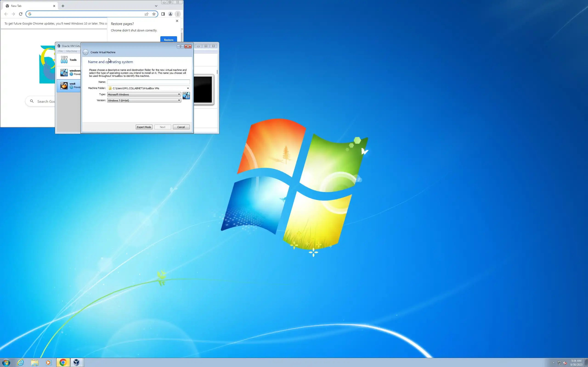This screenshot has height=367, width=588.
Task: Select the Windows 8.1 machine icon
Action: coord(64,72)
